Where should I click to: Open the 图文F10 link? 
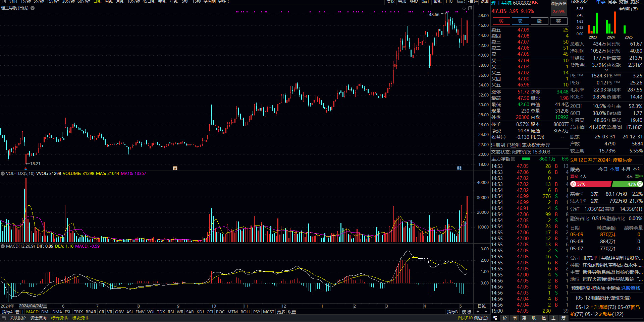[x=465, y=318]
